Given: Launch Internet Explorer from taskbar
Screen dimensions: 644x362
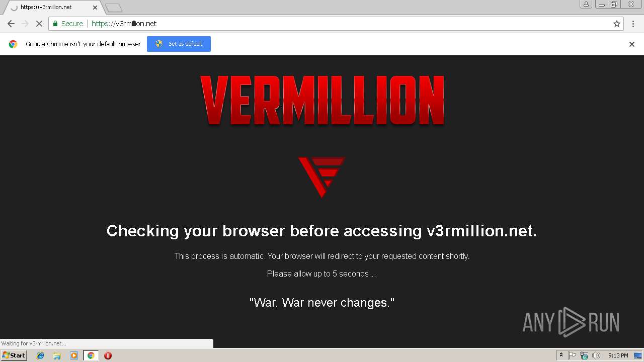Looking at the screenshot, I should 40,355.
